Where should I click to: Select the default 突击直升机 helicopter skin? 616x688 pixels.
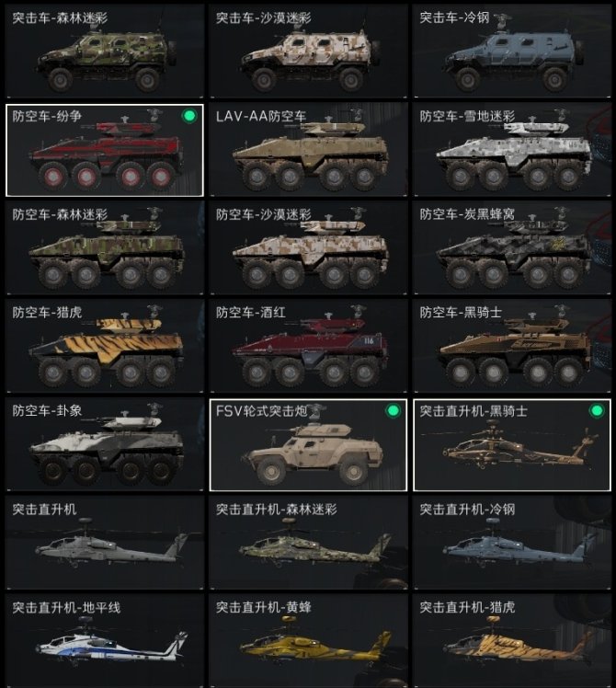(x=105, y=543)
